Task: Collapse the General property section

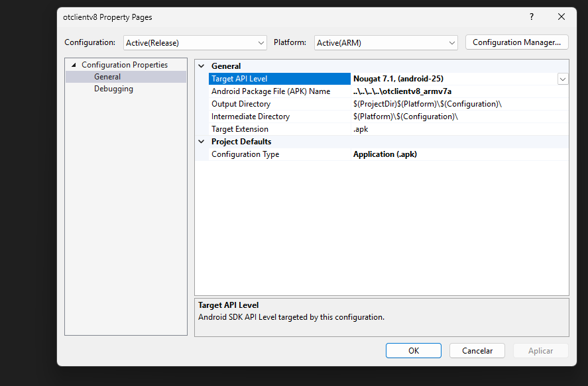Action: click(x=202, y=66)
